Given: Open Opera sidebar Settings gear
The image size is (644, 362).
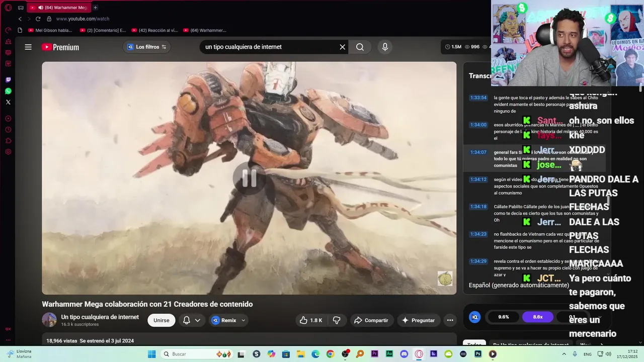Looking at the screenshot, I should point(8,152).
